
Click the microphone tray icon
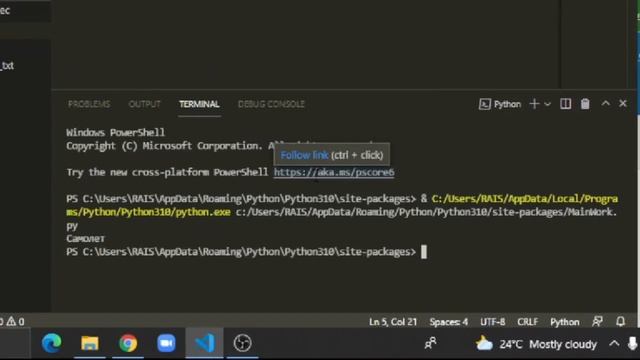point(633,344)
